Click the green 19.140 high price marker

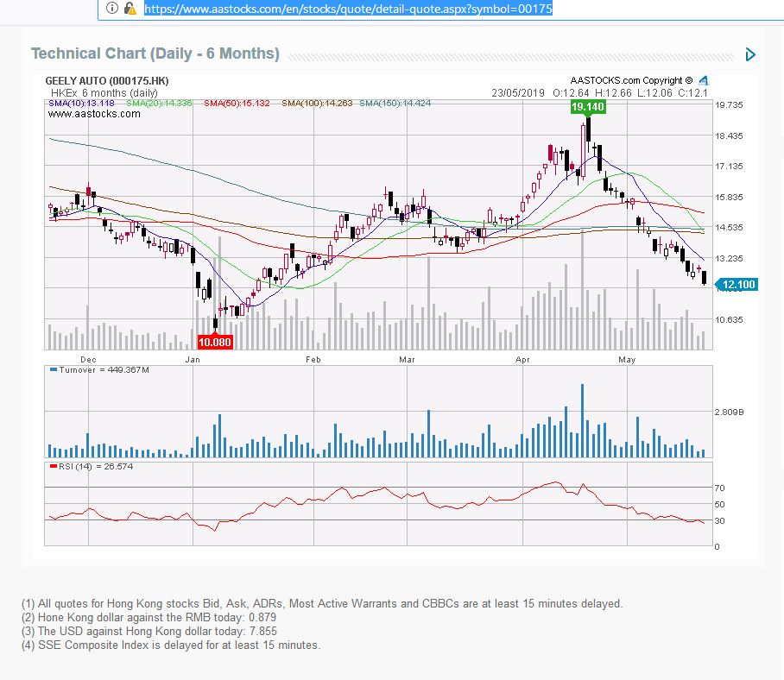coord(588,107)
